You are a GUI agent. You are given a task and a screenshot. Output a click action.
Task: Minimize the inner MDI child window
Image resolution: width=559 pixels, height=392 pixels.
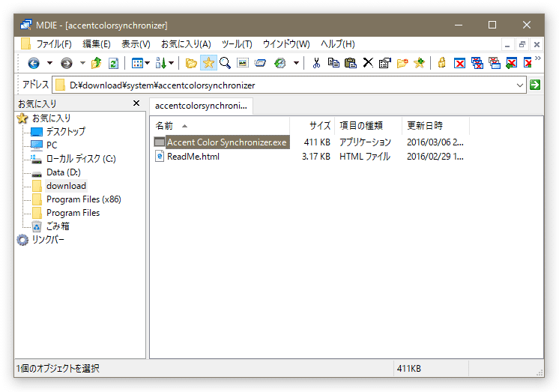tap(507, 44)
